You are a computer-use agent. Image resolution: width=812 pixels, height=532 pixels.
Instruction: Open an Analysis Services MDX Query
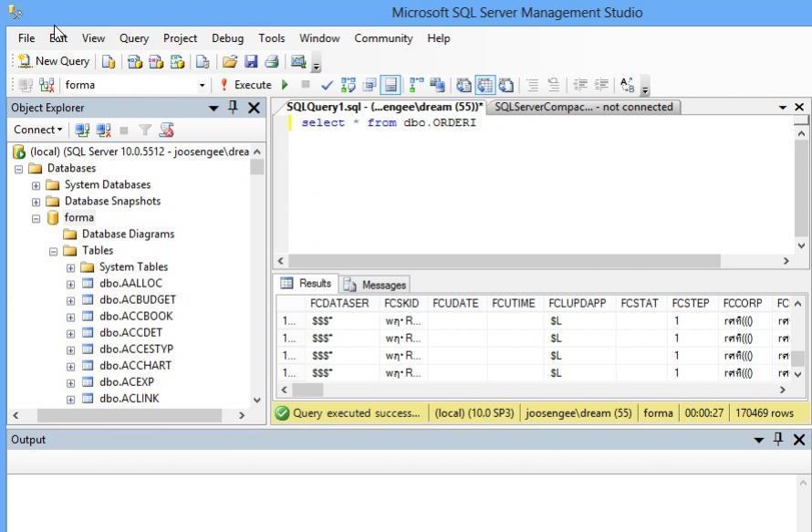[135, 62]
